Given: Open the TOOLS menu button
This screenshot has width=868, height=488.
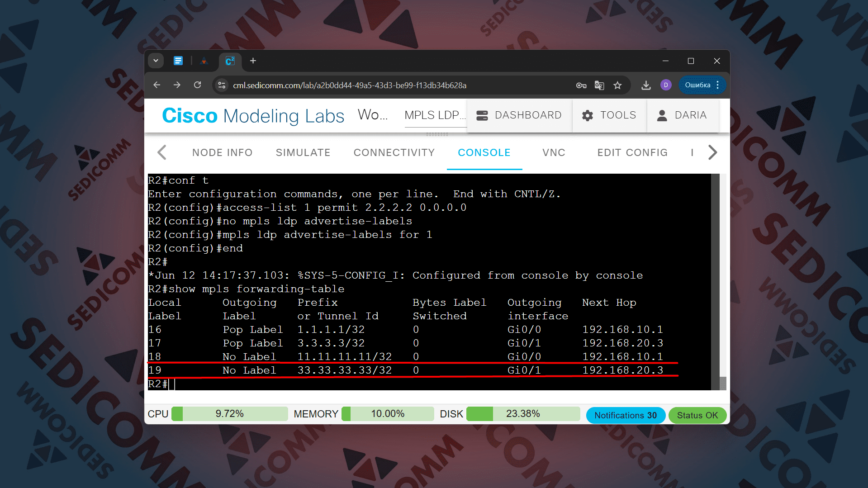Looking at the screenshot, I should (609, 115).
